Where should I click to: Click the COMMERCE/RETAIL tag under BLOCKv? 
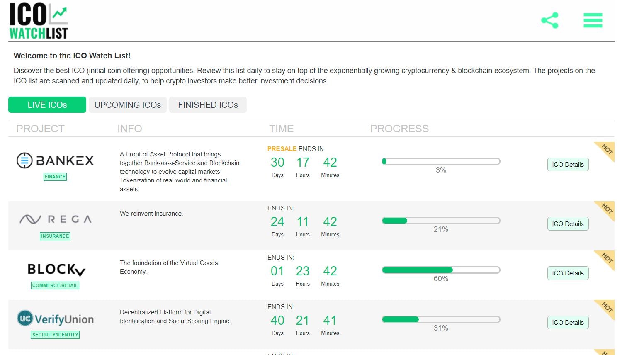(x=55, y=285)
